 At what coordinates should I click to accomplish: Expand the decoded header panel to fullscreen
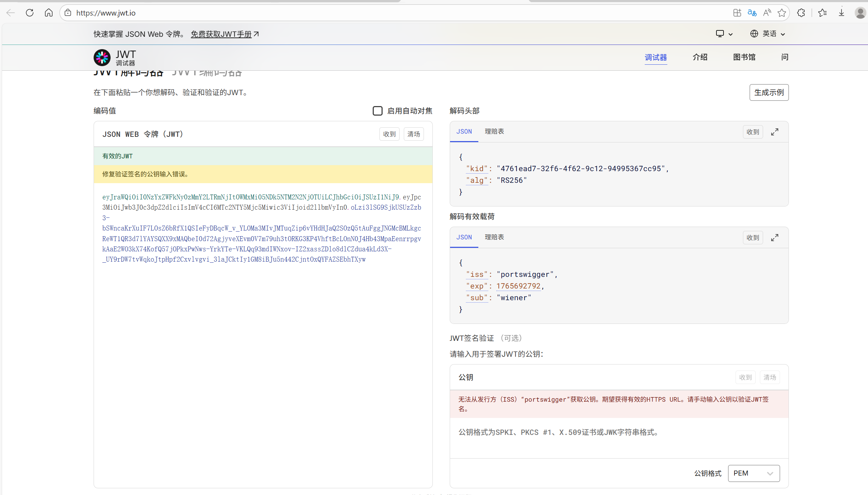[774, 132]
